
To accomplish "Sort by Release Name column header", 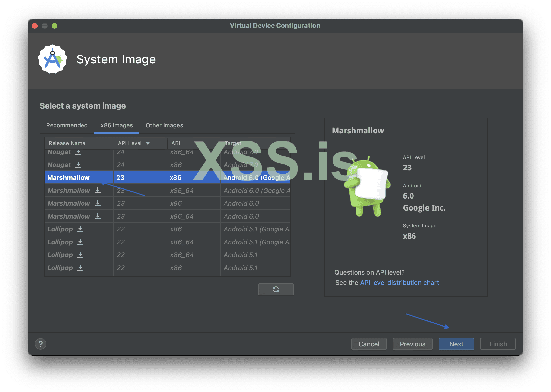I will pos(67,143).
